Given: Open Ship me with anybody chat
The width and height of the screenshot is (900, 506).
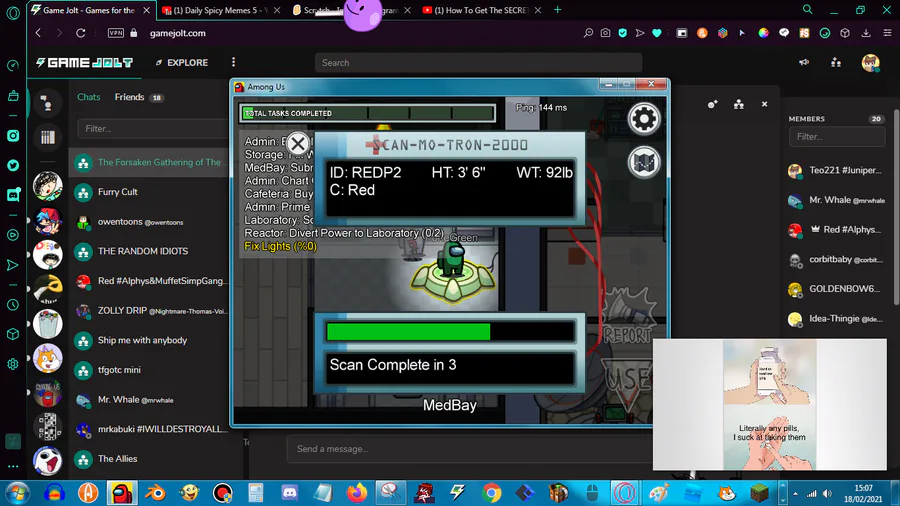Looking at the screenshot, I should [149, 340].
